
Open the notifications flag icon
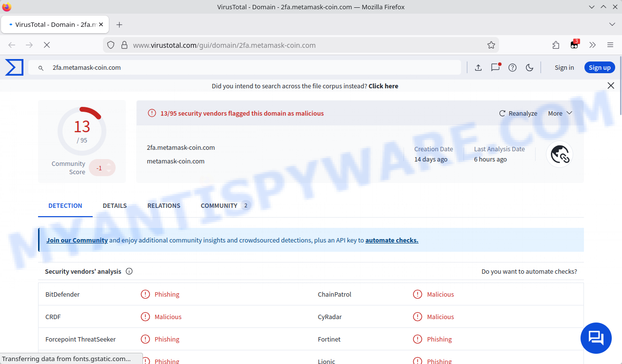pos(495,68)
